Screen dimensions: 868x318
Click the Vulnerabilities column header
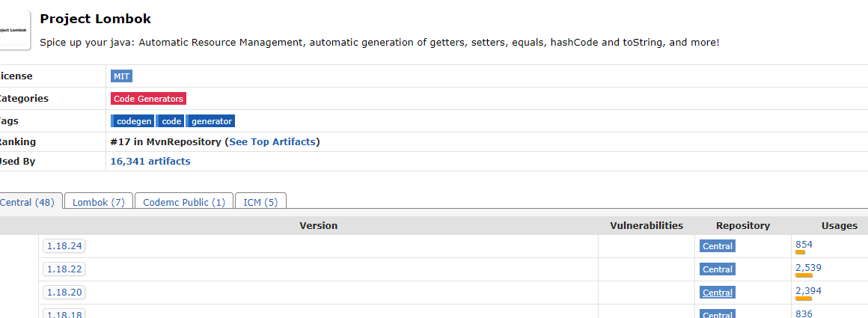click(x=647, y=225)
